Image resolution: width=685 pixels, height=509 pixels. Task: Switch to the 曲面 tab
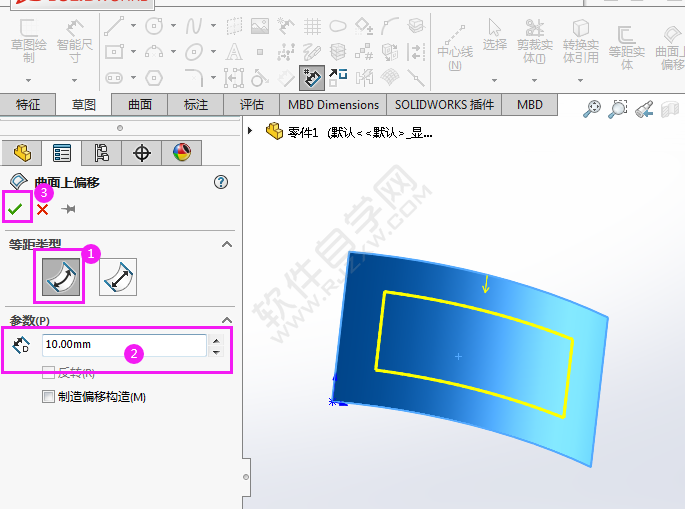[140, 104]
